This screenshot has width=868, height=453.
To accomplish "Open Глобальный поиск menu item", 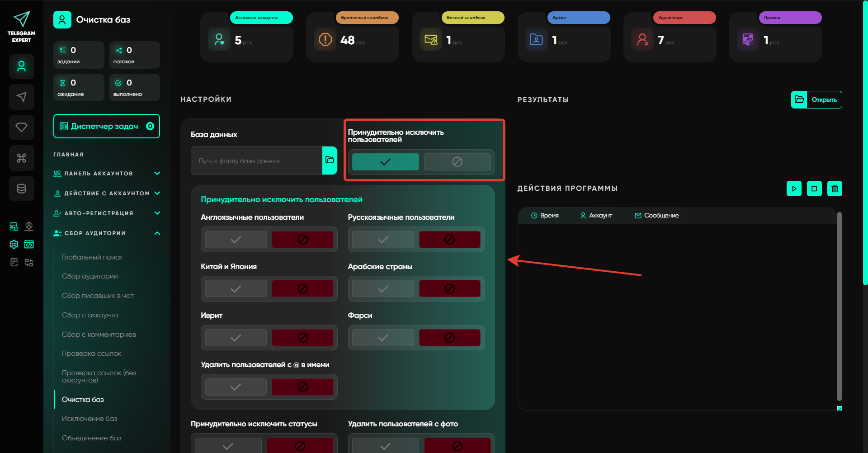I will click(x=92, y=257).
